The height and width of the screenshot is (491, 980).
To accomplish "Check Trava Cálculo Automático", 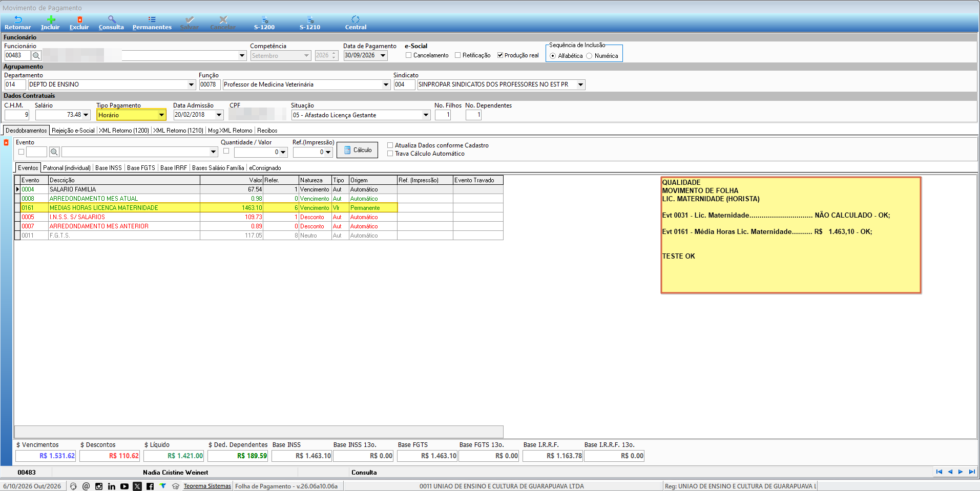I will tap(390, 154).
